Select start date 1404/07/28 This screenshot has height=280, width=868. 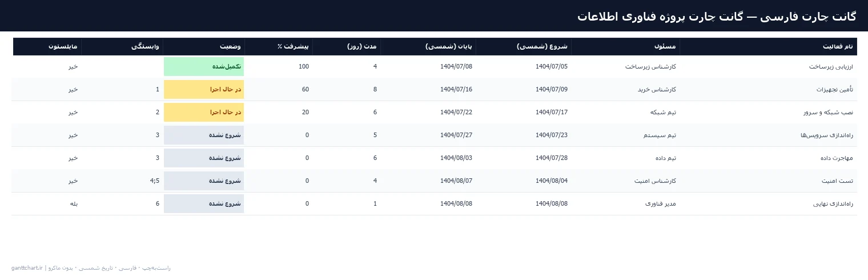tap(552, 158)
